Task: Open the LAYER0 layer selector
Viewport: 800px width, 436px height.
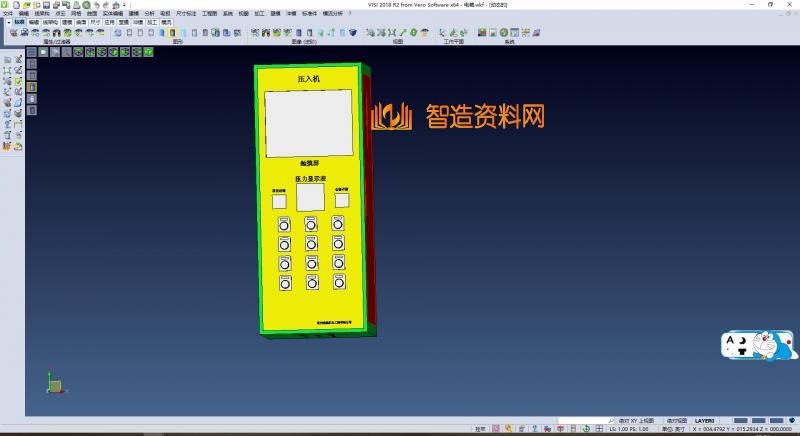Action: 705,421
